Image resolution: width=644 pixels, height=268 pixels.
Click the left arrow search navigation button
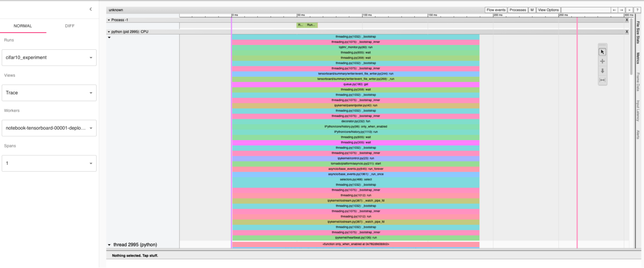click(614, 10)
